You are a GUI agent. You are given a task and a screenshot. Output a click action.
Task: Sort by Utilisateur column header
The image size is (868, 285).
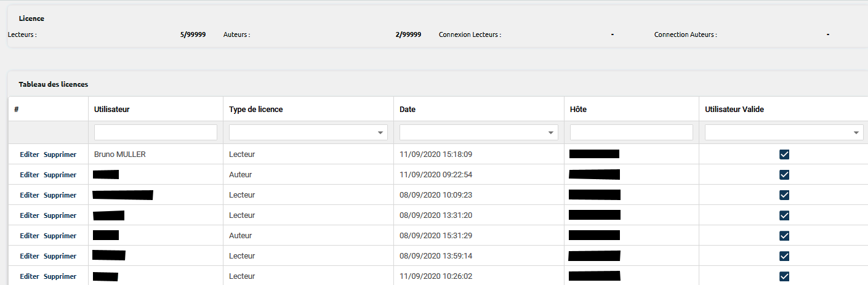point(111,110)
